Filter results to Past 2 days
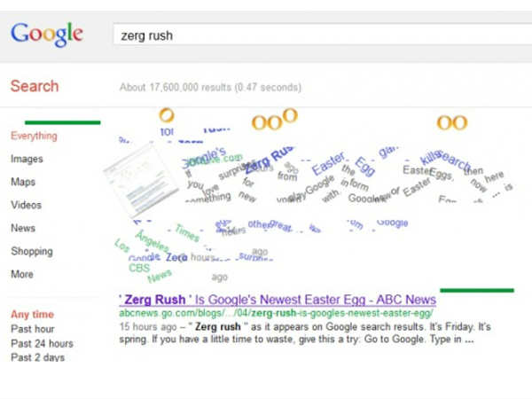532x399 pixels. [37, 357]
